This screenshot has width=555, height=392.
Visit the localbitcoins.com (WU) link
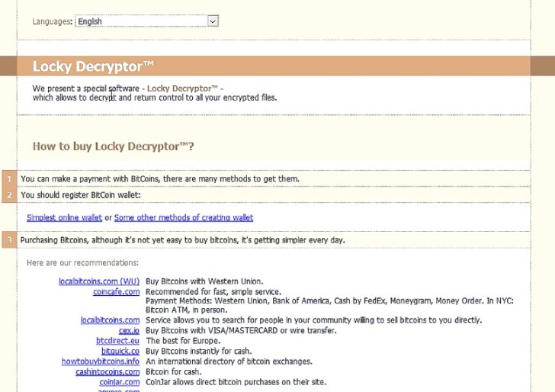pos(99,281)
